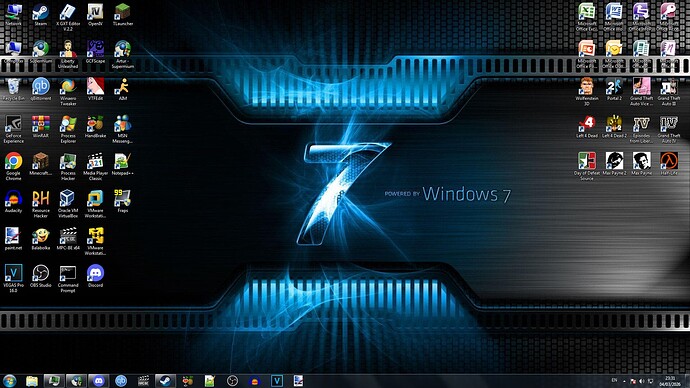Screen dimensions: 690x388
Task: Open the Fraps shortcut
Action: point(122,201)
